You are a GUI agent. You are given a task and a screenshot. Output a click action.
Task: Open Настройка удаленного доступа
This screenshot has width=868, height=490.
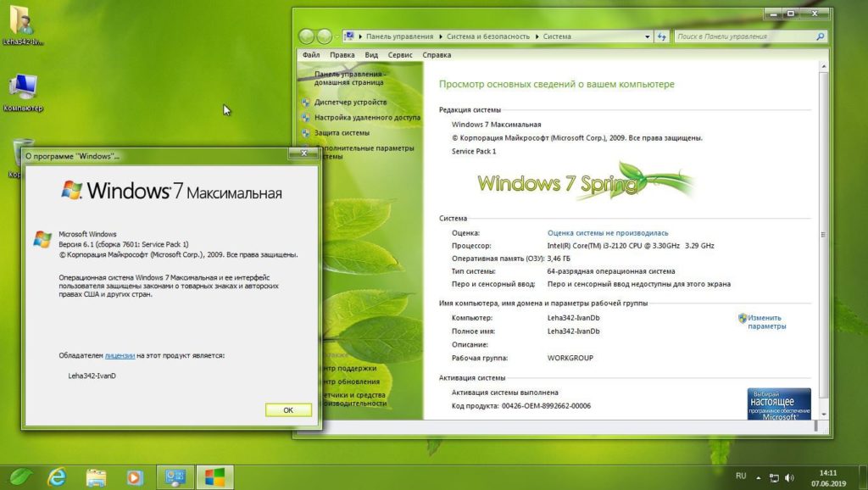[x=368, y=117]
